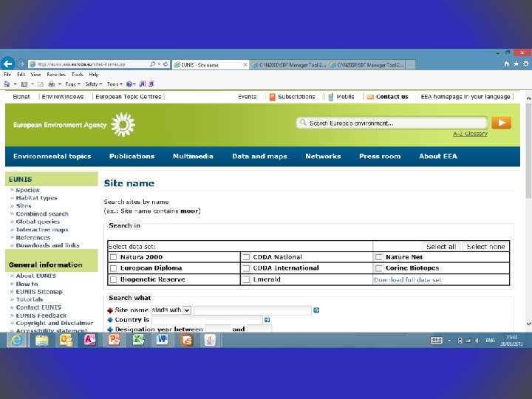
Task: Open Access from the taskbar
Action: point(90,340)
